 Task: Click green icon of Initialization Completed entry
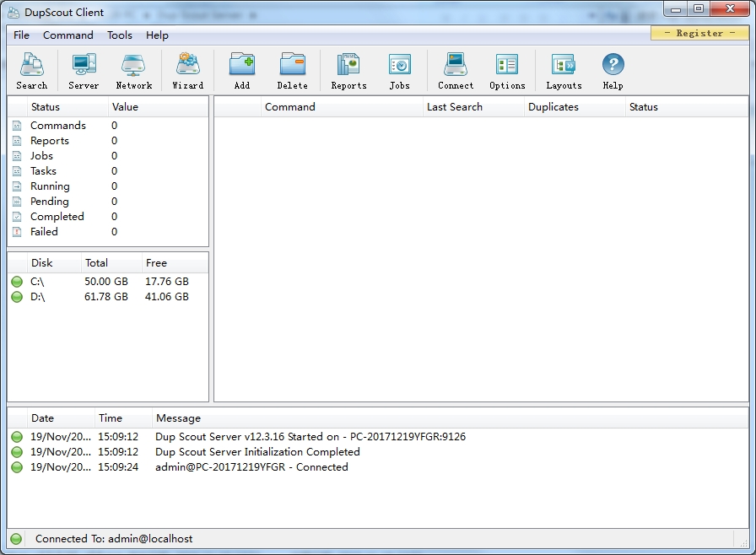[x=17, y=452]
